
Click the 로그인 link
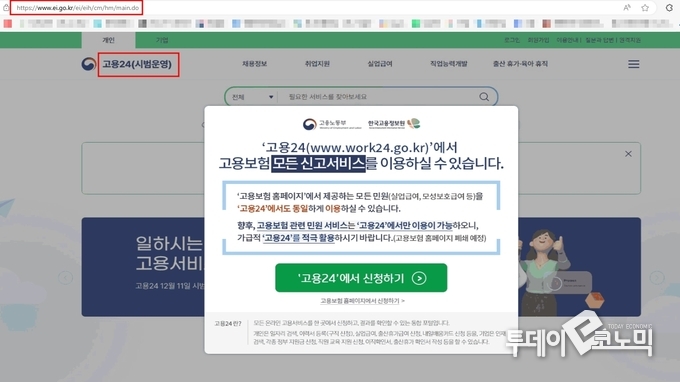[x=511, y=40]
